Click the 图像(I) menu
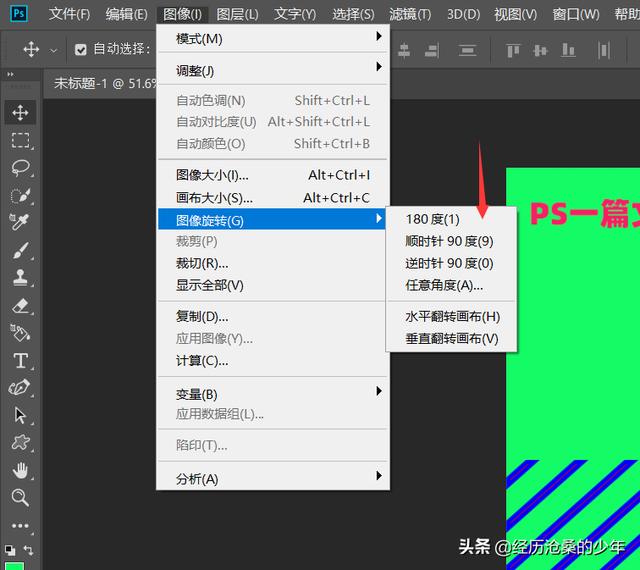The image size is (640, 570). pos(182,14)
